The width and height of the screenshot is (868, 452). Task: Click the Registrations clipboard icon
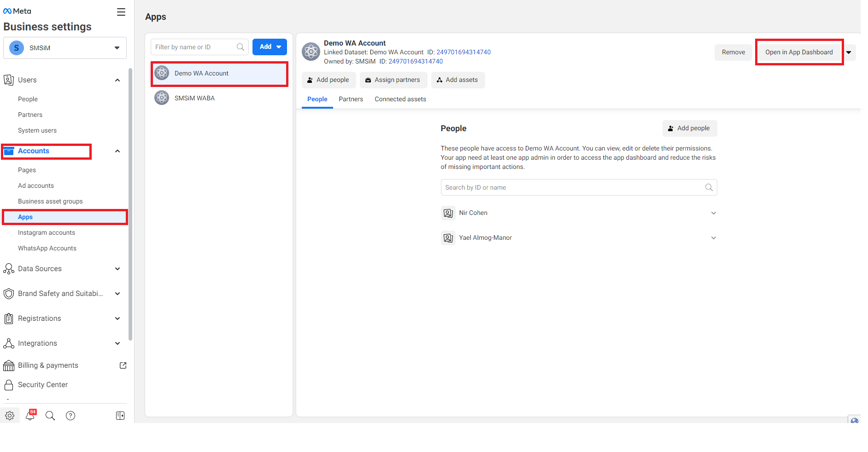click(9, 319)
